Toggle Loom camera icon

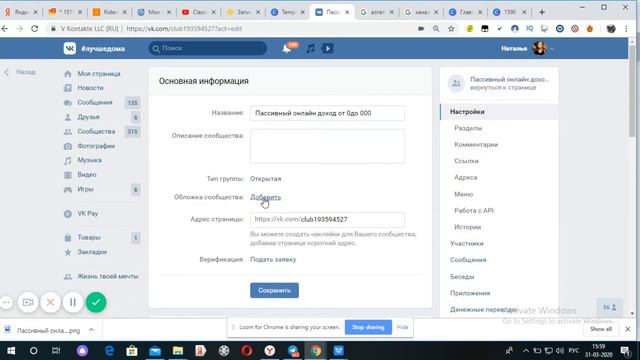click(28, 302)
